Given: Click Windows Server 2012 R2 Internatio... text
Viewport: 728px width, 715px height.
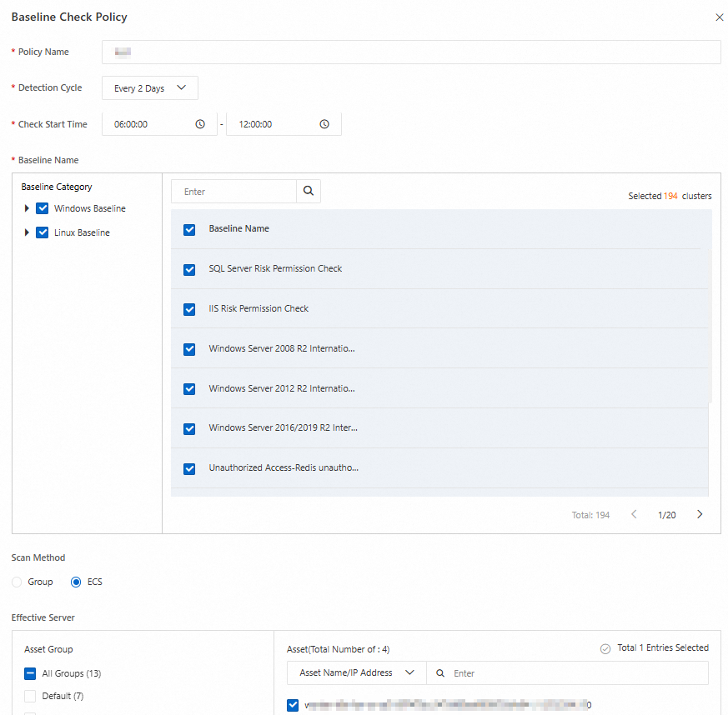Looking at the screenshot, I should click(x=282, y=388).
